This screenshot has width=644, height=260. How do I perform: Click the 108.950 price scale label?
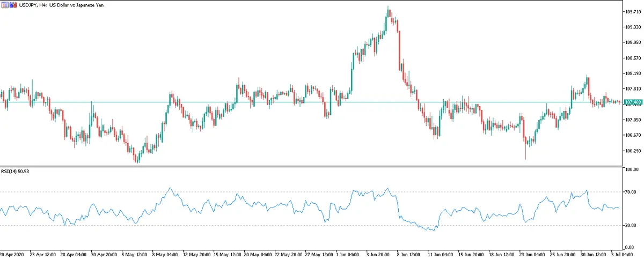(x=633, y=43)
